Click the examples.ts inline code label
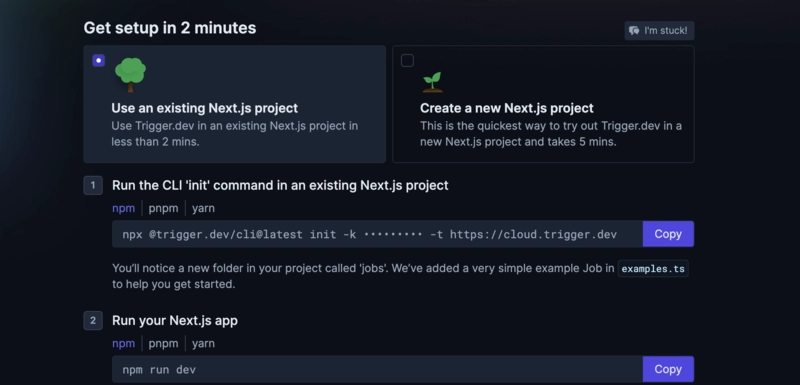 (x=653, y=269)
